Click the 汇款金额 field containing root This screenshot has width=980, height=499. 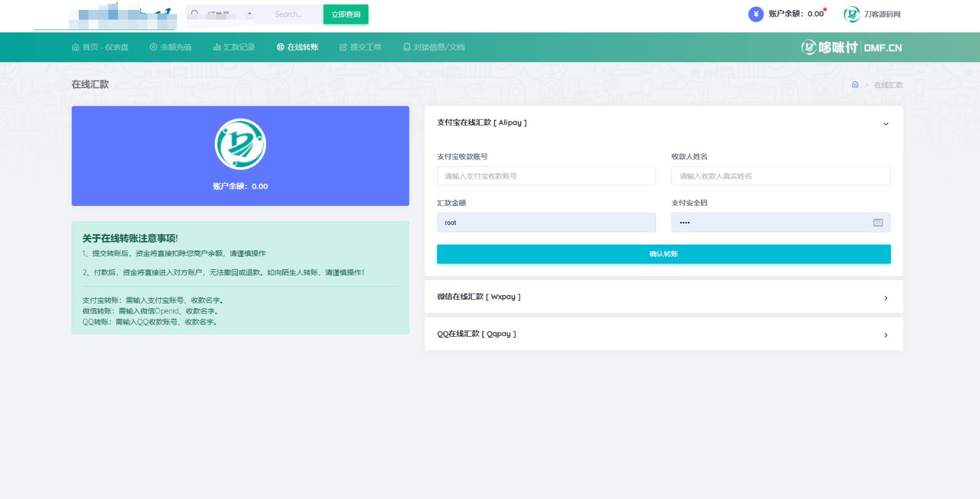pos(547,222)
